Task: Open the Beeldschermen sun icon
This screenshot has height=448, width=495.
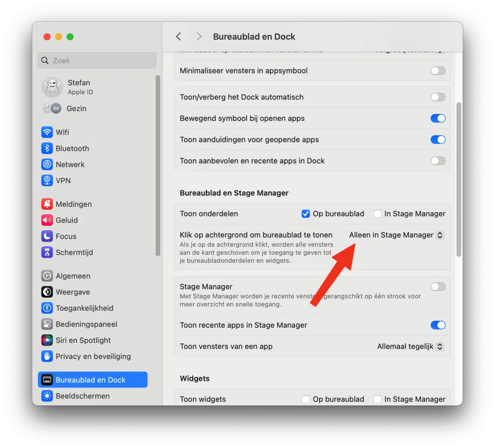Action: coord(47,396)
